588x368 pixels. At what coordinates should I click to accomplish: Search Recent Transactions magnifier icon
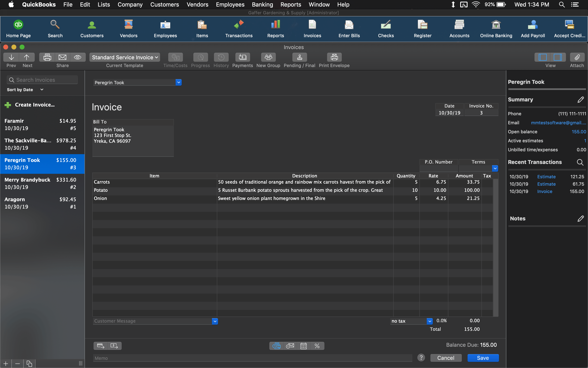click(x=580, y=162)
